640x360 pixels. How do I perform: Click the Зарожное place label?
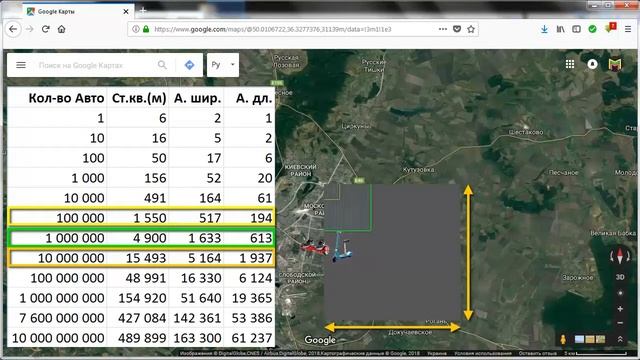pyautogui.click(x=577, y=278)
